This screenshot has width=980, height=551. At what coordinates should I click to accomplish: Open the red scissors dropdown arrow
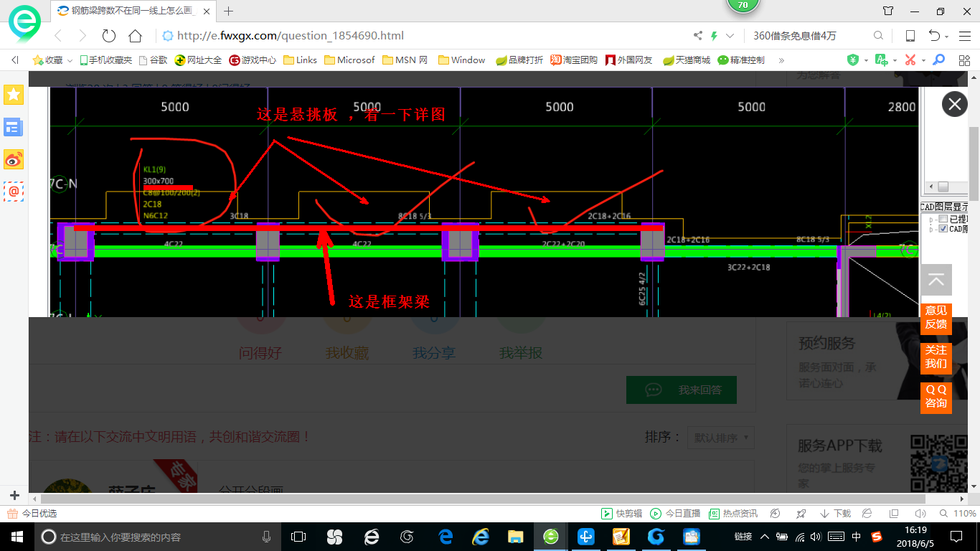click(923, 61)
